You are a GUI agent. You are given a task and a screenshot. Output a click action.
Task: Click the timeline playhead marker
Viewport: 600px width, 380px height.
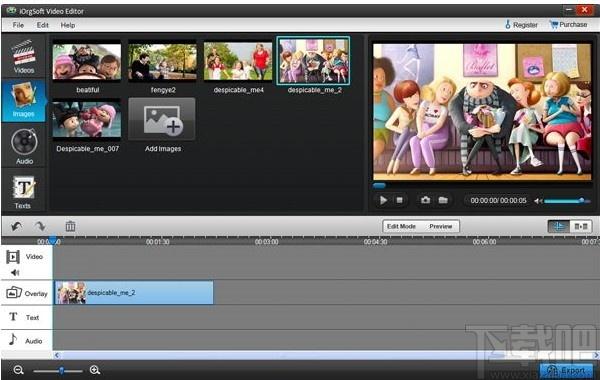(x=53, y=240)
